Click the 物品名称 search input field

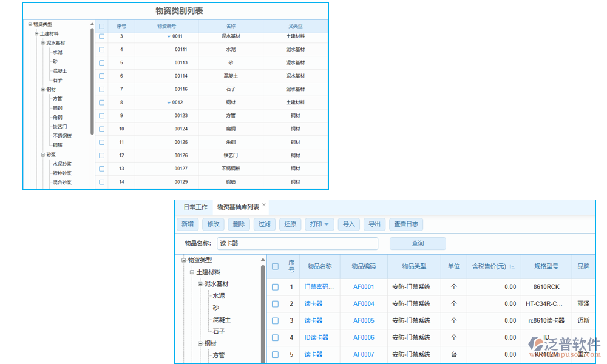[x=297, y=243]
